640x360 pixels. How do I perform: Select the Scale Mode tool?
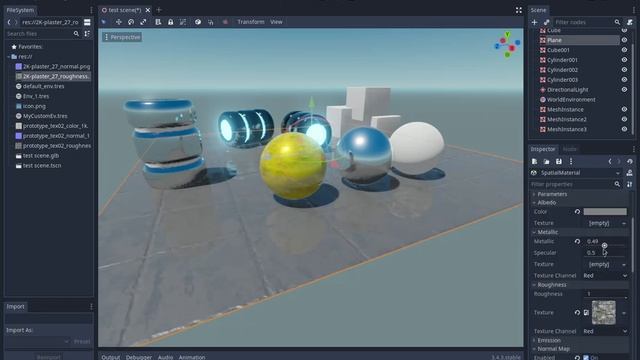(x=143, y=22)
